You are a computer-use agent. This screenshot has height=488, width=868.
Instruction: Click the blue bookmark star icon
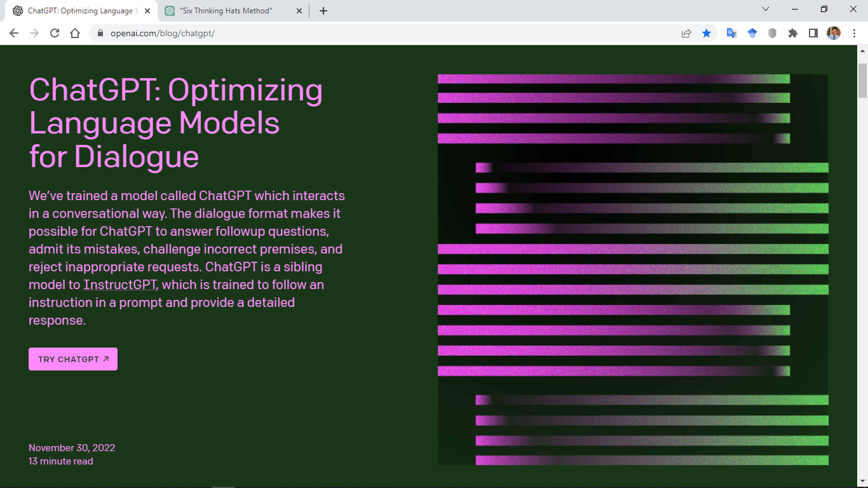pos(707,33)
